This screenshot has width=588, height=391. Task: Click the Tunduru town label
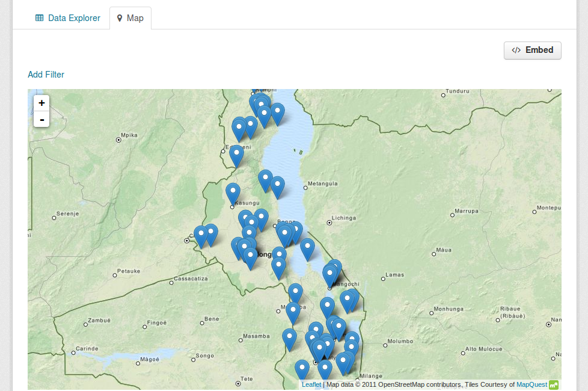pyautogui.click(x=458, y=91)
